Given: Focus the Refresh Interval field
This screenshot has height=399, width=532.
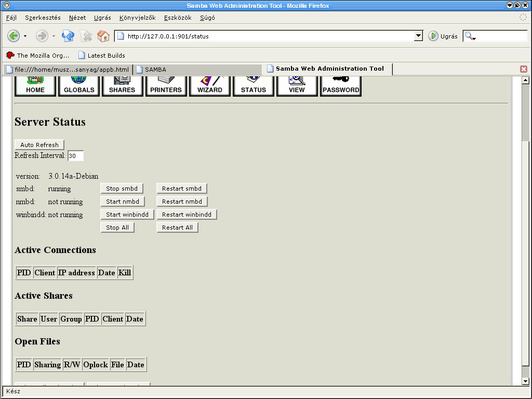Looking at the screenshot, I should (76, 156).
